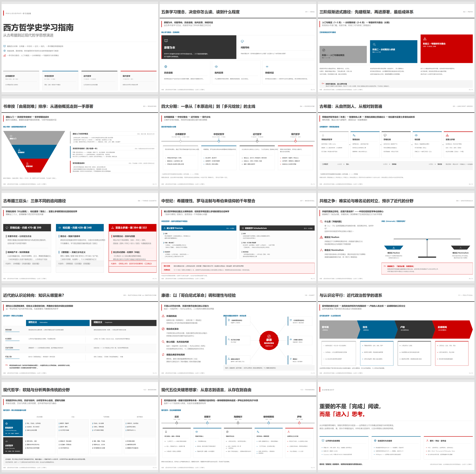This screenshot has width=476, height=474.
Task: Select the heading 近代的认识论转向
Action: [x=33, y=295]
